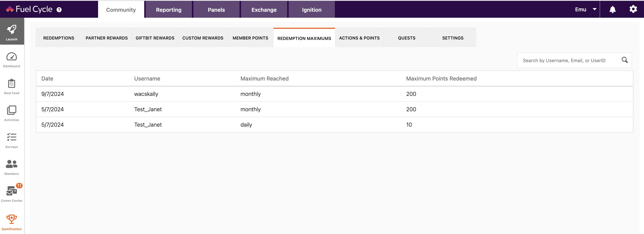Open the Quests tab
The image size is (644, 234).
[x=407, y=38]
